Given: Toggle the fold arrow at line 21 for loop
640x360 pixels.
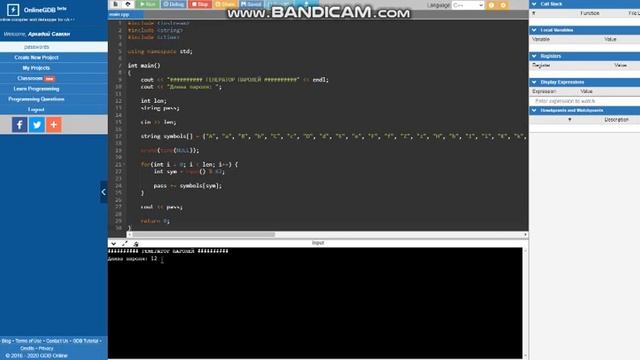Looking at the screenshot, I should pos(124,164).
